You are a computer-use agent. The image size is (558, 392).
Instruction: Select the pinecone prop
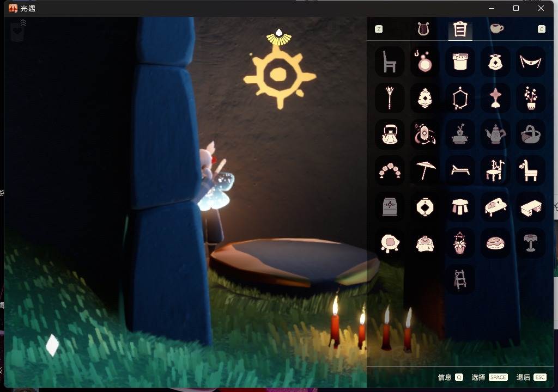click(x=424, y=98)
